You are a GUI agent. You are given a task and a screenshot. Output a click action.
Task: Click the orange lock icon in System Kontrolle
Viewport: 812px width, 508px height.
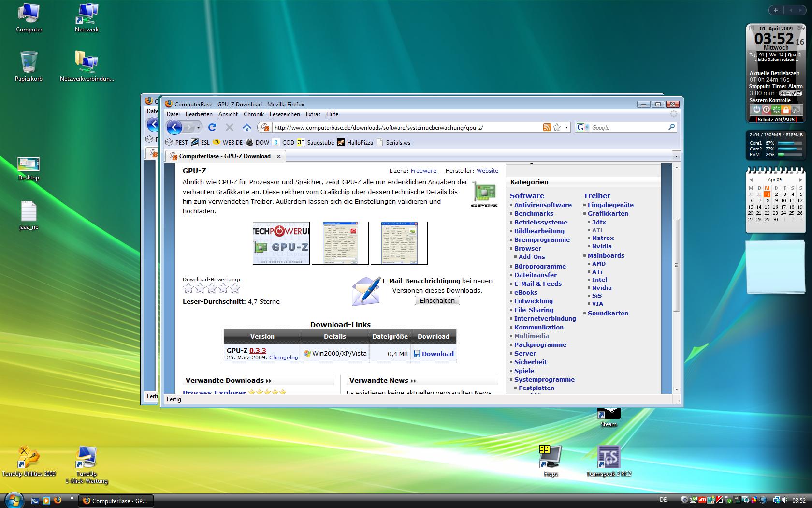click(x=786, y=110)
